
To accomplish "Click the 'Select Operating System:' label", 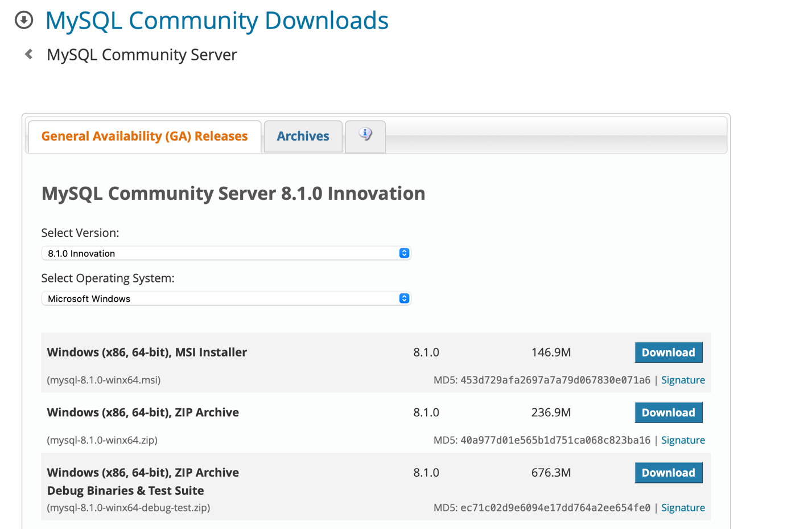I will pyautogui.click(x=108, y=278).
